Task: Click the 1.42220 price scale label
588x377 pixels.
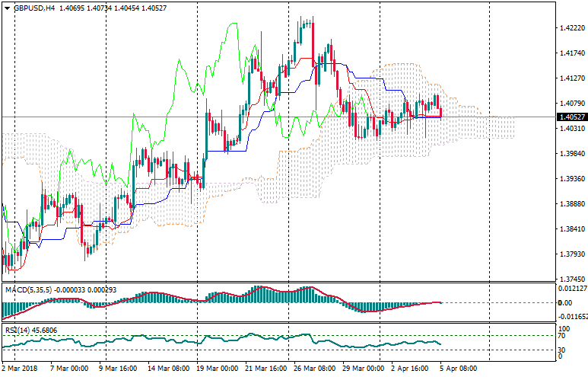Action: point(571,27)
